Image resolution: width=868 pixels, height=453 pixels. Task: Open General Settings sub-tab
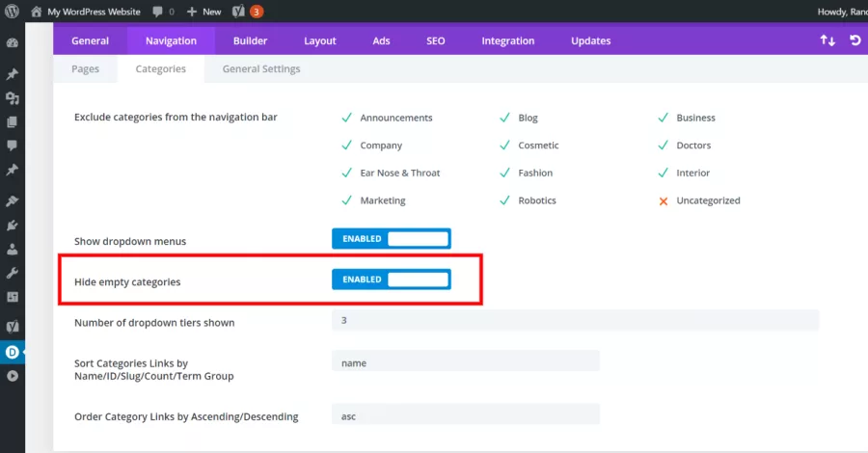(x=261, y=69)
